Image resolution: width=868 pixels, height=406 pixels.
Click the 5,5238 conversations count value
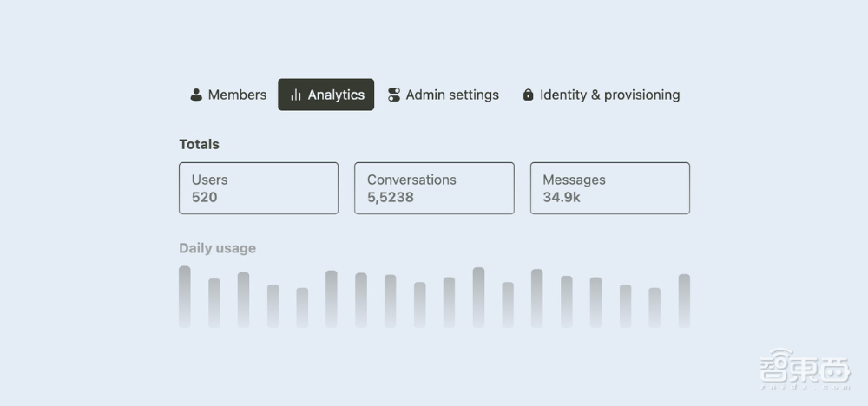click(391, 197)
